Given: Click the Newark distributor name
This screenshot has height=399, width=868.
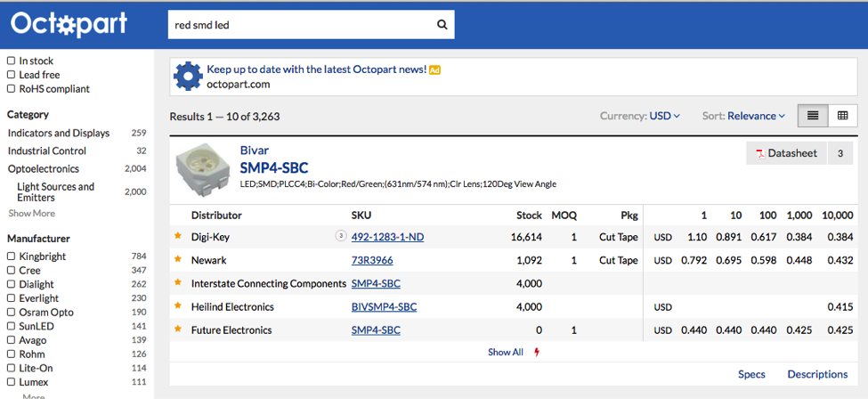Looking at the screenshot, I should click(208, 260).
